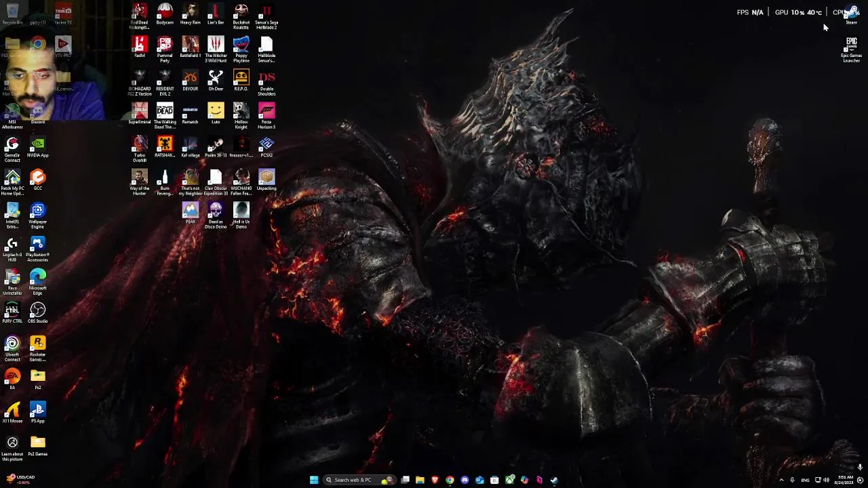This screenshot has width=868, height=488.
Task: Select the R.E.P.O. desktop icon
Action: point(241,81)
